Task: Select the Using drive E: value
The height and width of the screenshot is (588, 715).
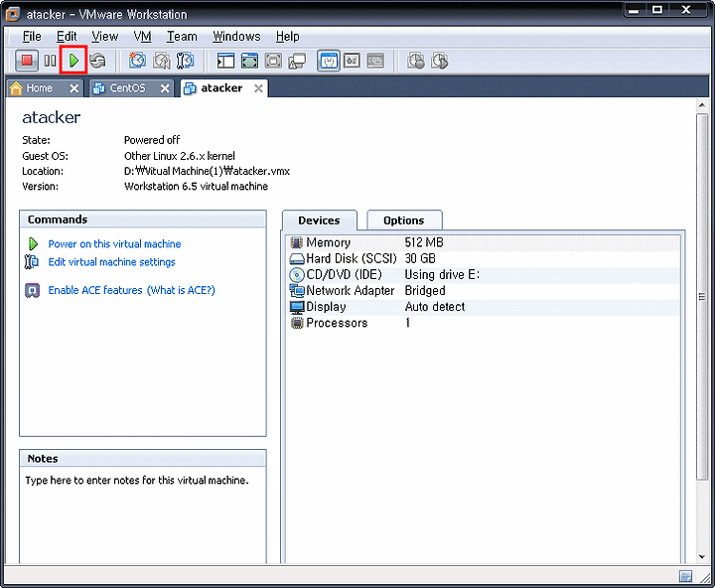Action: pyautogui.click(x=442, y=274)
